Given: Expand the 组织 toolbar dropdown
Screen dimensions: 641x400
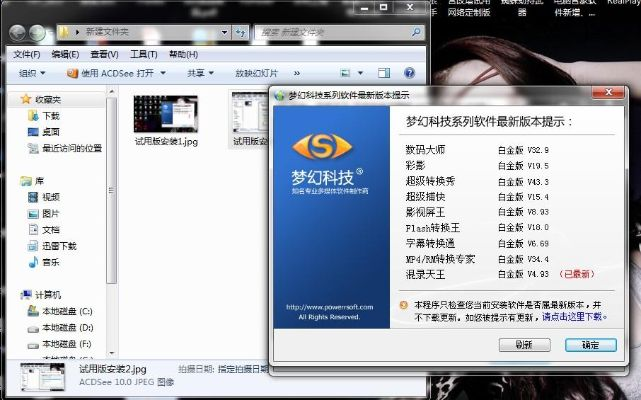Looking at the screenshot, I should 32,74.
